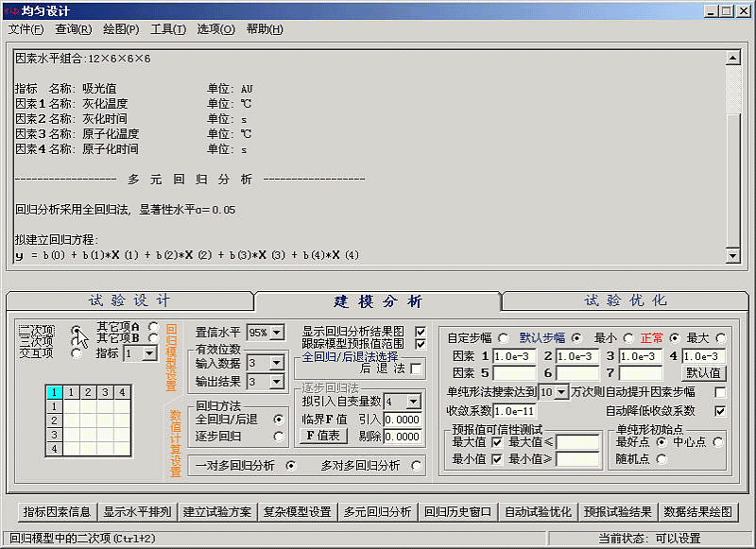Select 随机点 as simplex starting point
The width and height of the screenshot is (756, 549).
coord(661,459)
